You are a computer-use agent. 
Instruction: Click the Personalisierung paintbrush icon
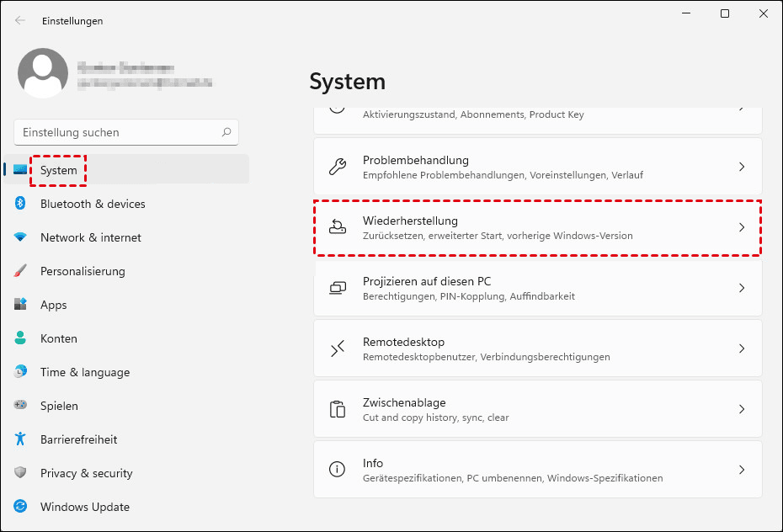click(20, 271)
